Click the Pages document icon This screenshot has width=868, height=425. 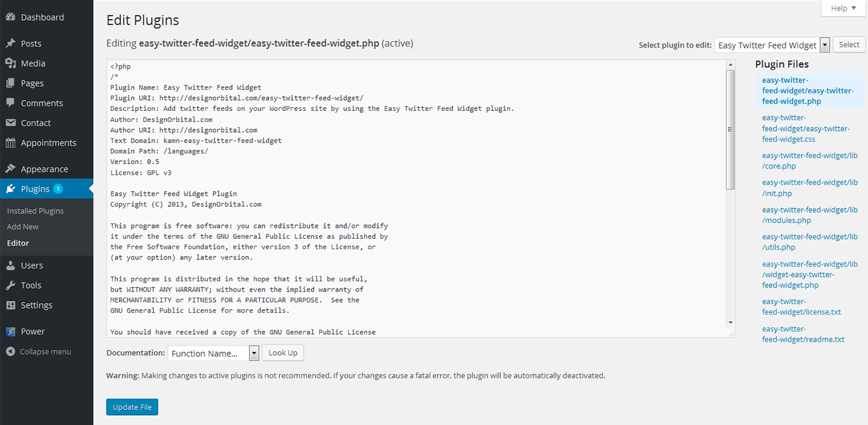(10, 84)
